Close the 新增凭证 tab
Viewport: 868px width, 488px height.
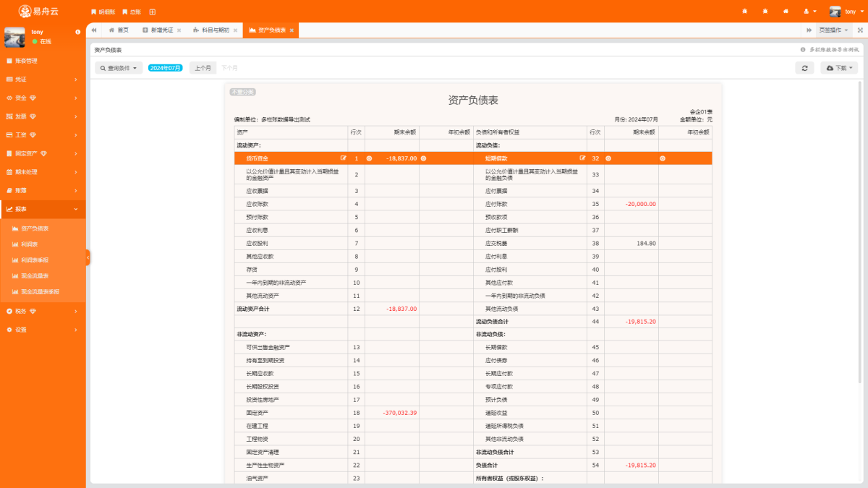179,30
